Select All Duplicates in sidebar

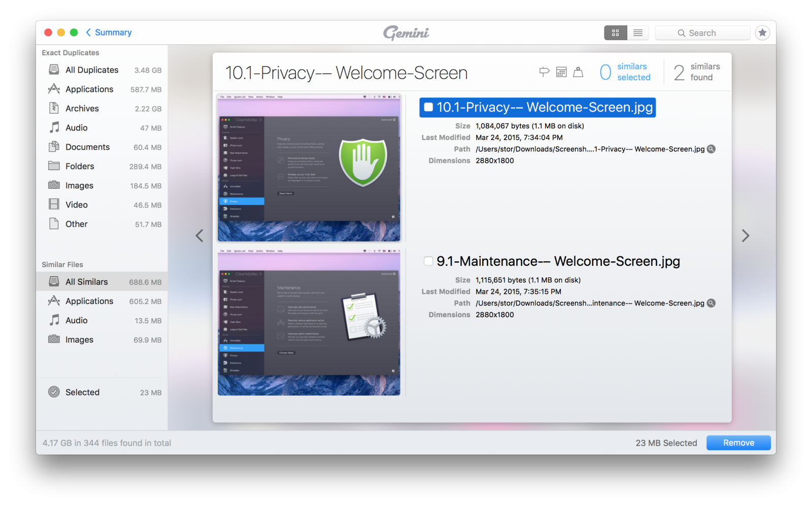(102, 70)
